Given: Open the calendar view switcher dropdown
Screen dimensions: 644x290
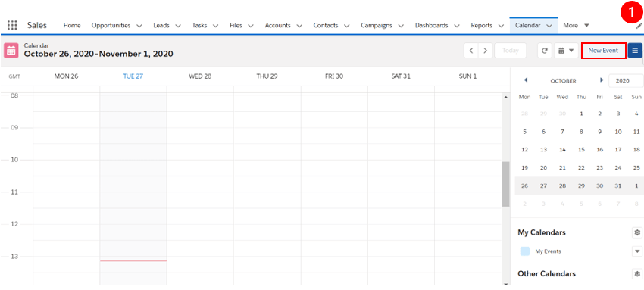Looking at the screenshot, I should tap(566, 51).
